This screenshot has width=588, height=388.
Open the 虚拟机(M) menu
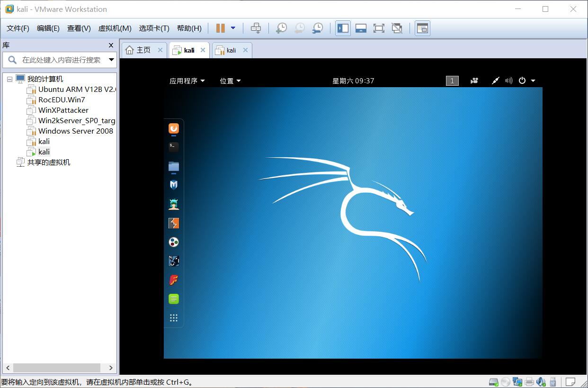[115, 28]
